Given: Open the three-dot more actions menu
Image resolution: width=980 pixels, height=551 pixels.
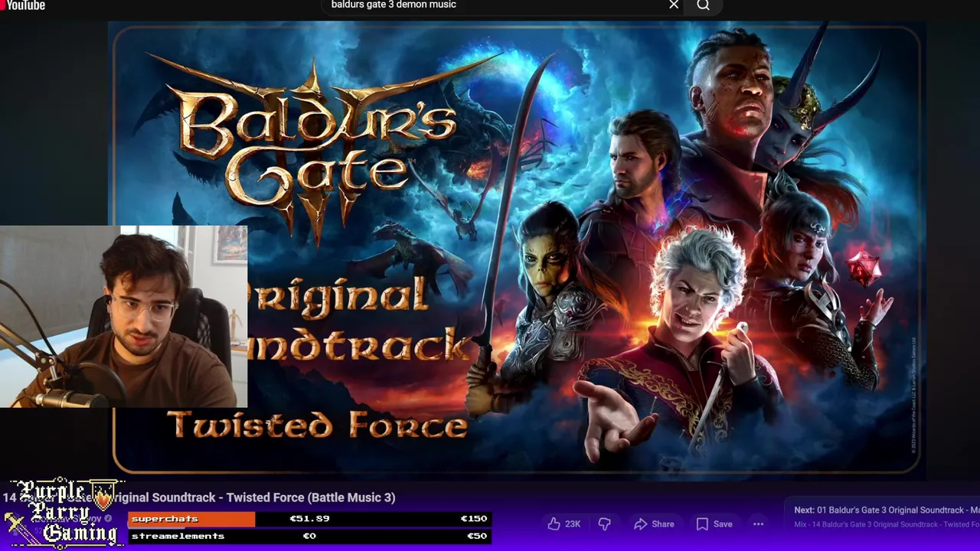Looking at the screenshot, I should (x=758, y=524).
